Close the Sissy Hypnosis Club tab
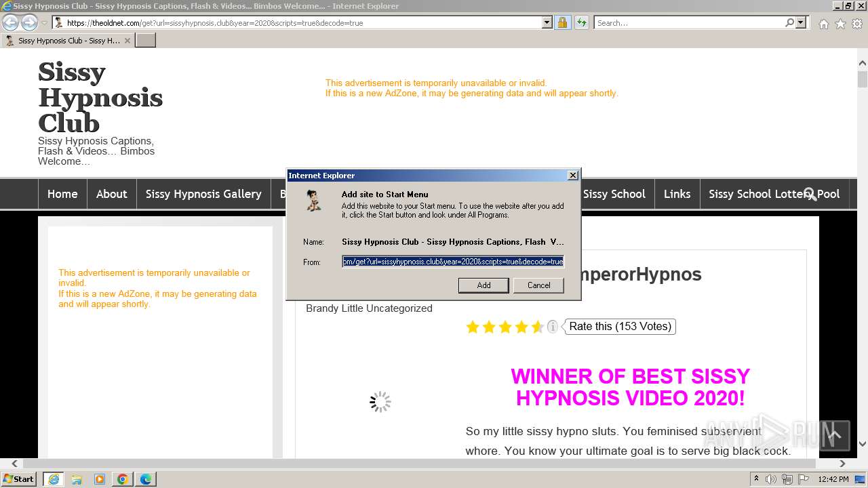The image size is (868, 488). (x=127, y=41)
